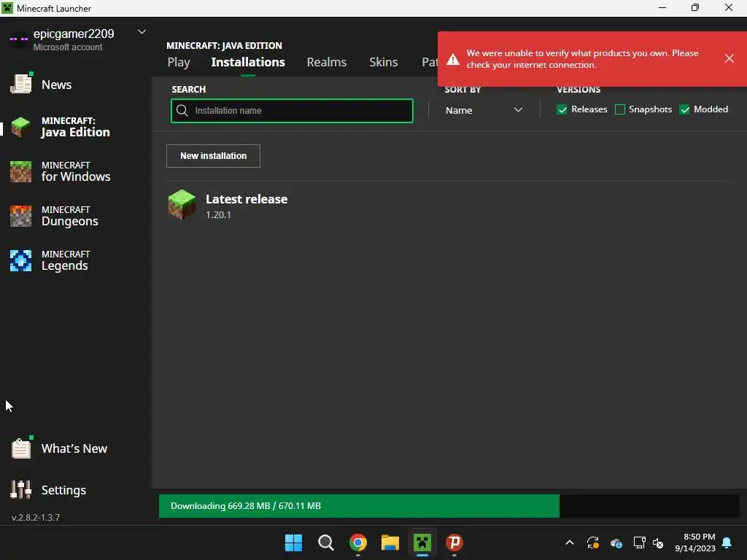747x560 pixels.
Task: Open the notification bell icon
Action: pos(727,542)
